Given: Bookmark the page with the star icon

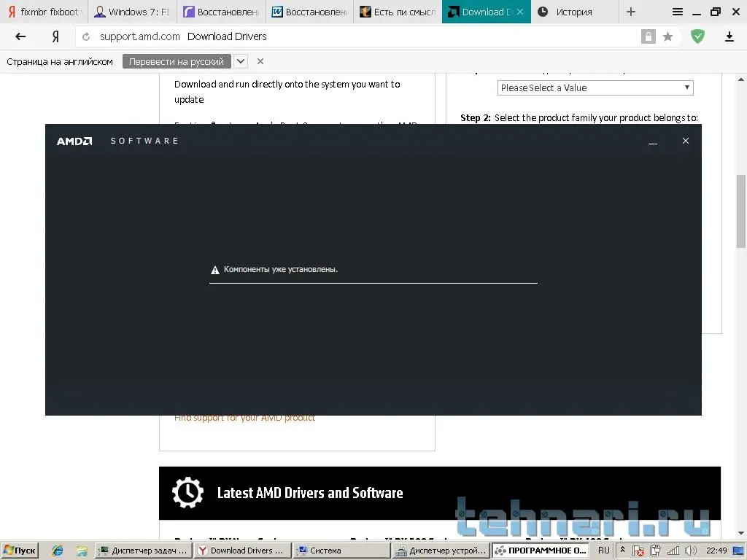Looking at the screenshot, I should coord(668,36).
